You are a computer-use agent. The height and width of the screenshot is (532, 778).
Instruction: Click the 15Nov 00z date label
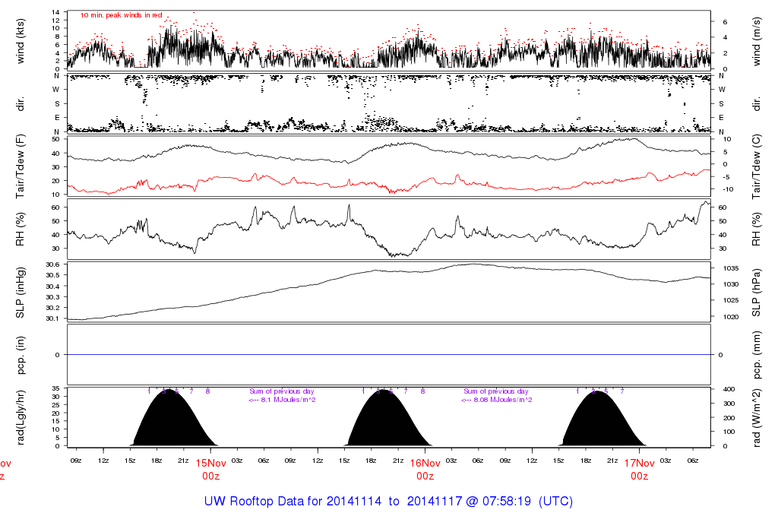pyautogui.click(x=211, y=469)
